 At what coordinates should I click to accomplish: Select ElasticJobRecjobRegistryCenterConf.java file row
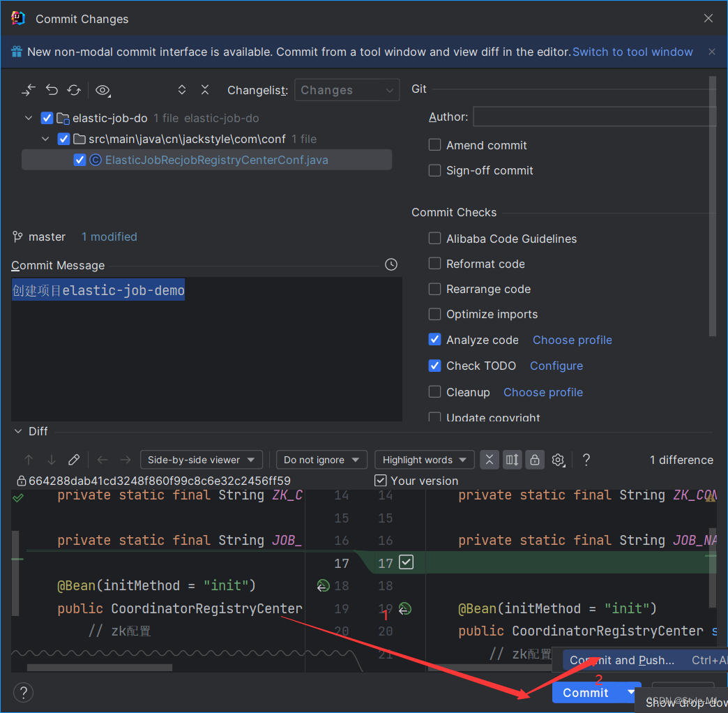[x=206, y=160]
